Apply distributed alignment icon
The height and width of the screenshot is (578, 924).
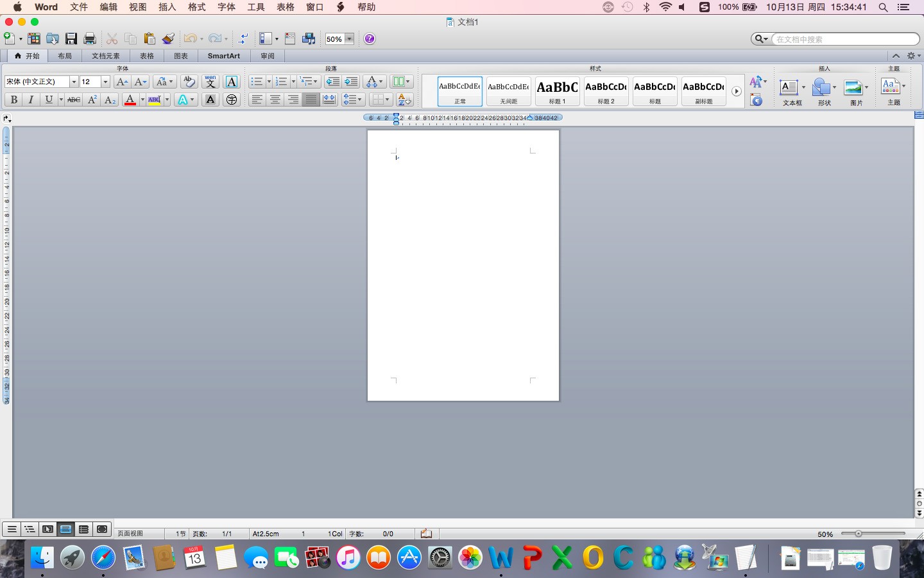pyautogui.click(x=329, y=100)
